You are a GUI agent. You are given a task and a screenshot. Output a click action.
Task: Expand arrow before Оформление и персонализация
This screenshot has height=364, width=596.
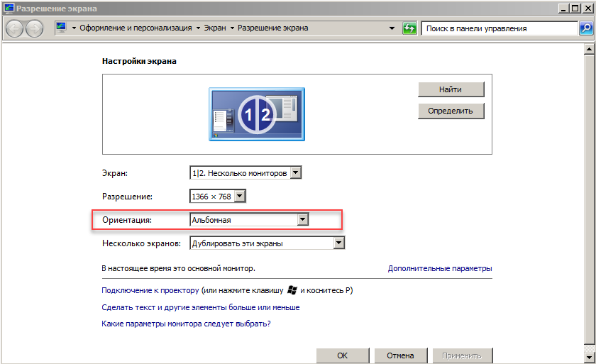pyautogui.click(x=74, y=28)
